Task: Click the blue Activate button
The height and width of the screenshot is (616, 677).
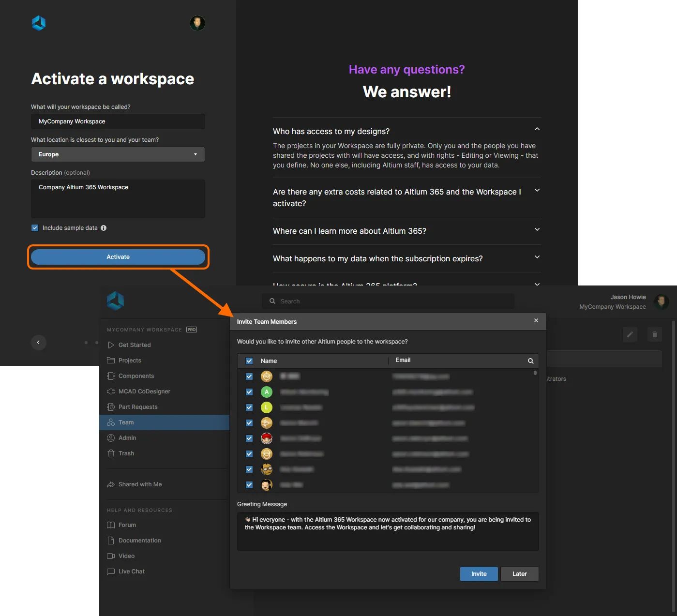Action: coord(118,257)
